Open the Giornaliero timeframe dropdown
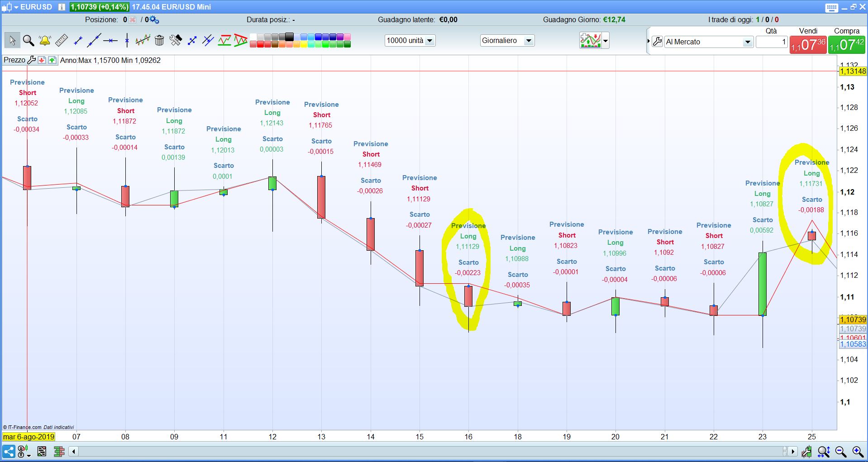Viewport: 868px width, 462px height. tap(507, 41)
